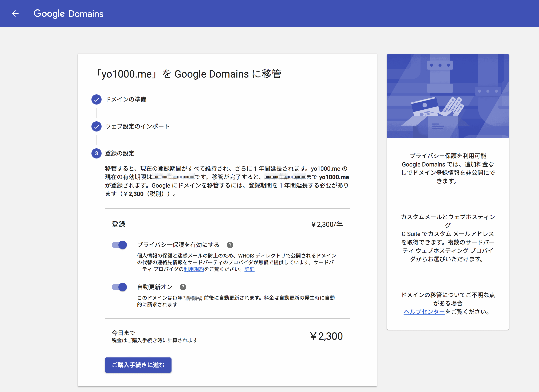Click the help icon beside プライバシー保護を有効にする
This screenshot has width=539, height=392.
click(230, 245)
